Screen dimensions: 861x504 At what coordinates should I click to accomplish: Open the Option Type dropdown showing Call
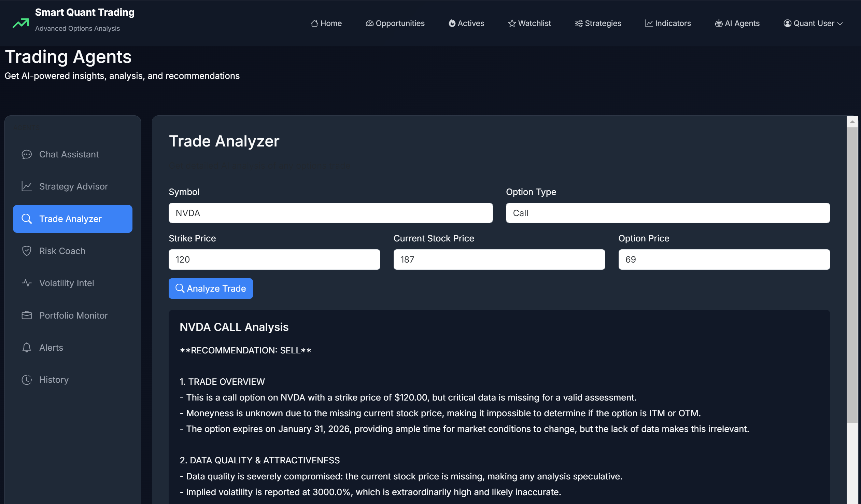click(x=667, y=213)
